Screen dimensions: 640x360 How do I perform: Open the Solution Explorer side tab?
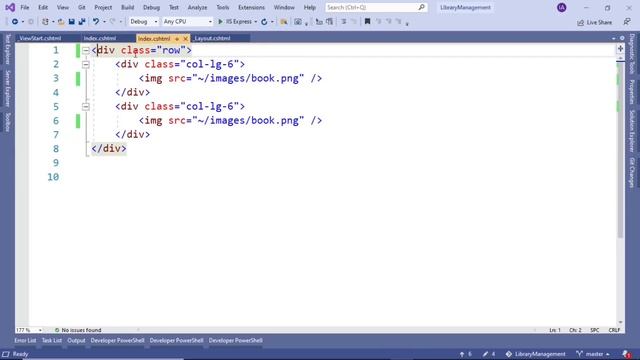pos(632,131)
